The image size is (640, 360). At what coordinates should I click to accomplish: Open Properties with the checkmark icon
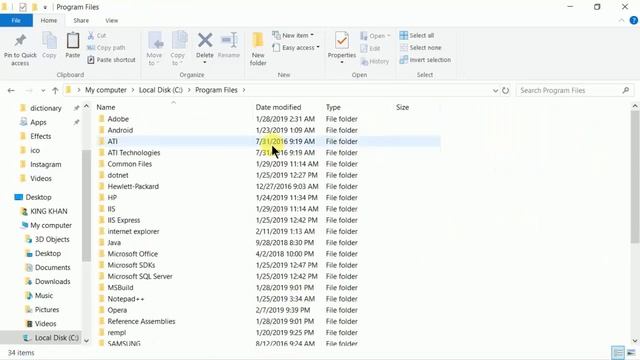click(x=342, y=40)
